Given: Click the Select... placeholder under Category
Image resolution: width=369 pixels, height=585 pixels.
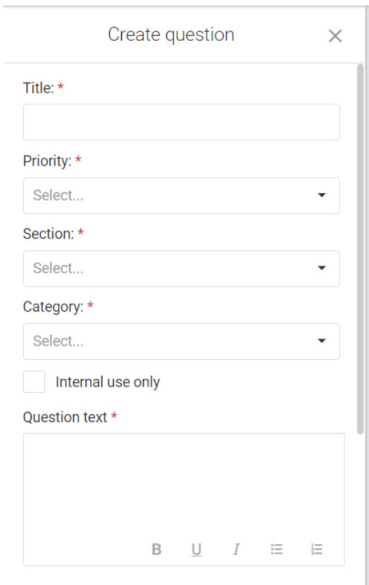Looking at the screenshot, I should click(x=58, y=341).
